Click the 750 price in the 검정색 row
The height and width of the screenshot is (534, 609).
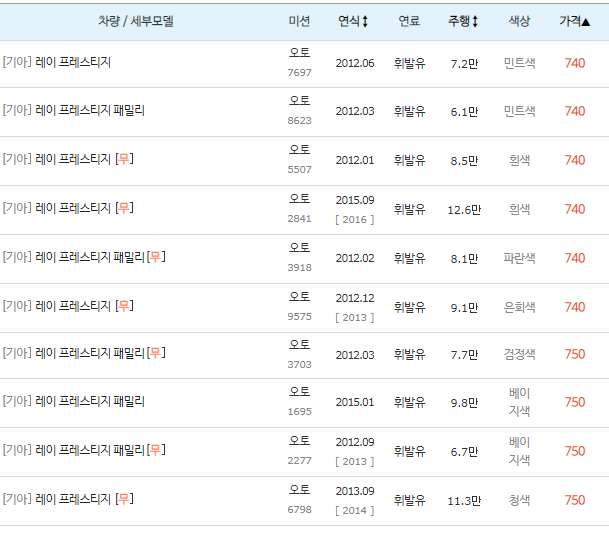click(575, 354)
